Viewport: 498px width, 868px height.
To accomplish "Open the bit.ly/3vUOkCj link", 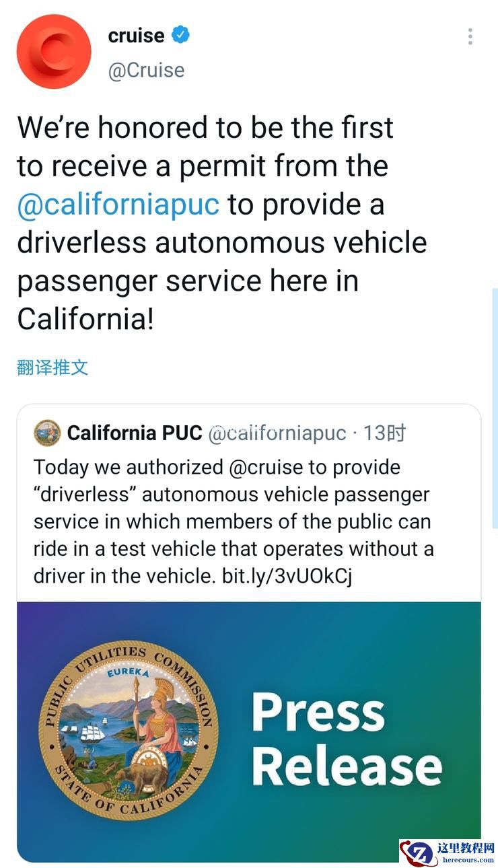I will coord(287,577).
